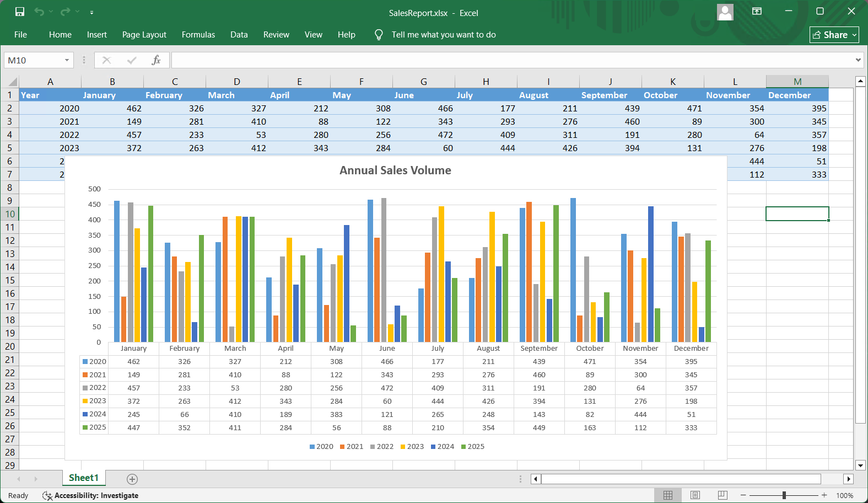
Task: Switch to Page Break Preview view
Action: point(723,495)
